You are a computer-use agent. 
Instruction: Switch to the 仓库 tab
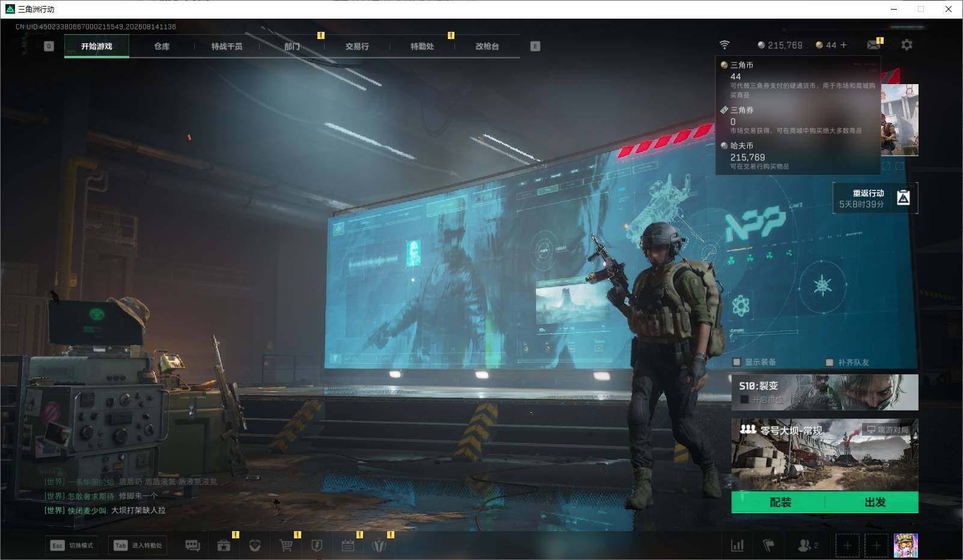[162, 46]
